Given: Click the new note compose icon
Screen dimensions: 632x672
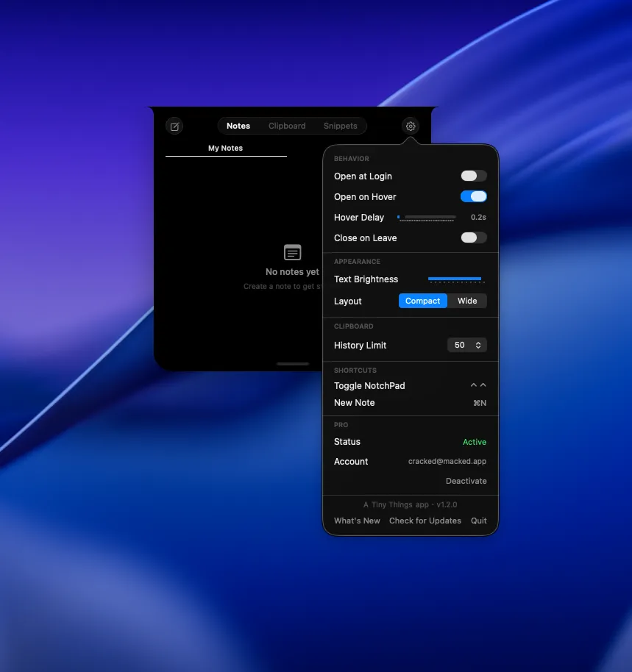Looking at the screenshot, I should tap(174, 126).
